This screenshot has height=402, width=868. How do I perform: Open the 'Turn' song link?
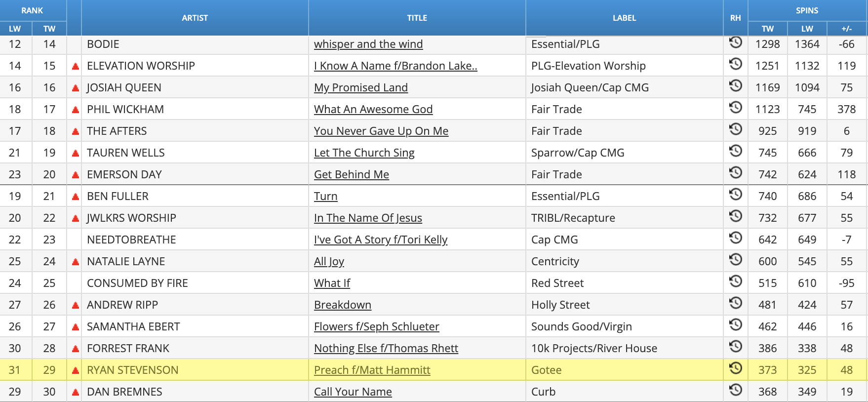(x=326, y=196)
